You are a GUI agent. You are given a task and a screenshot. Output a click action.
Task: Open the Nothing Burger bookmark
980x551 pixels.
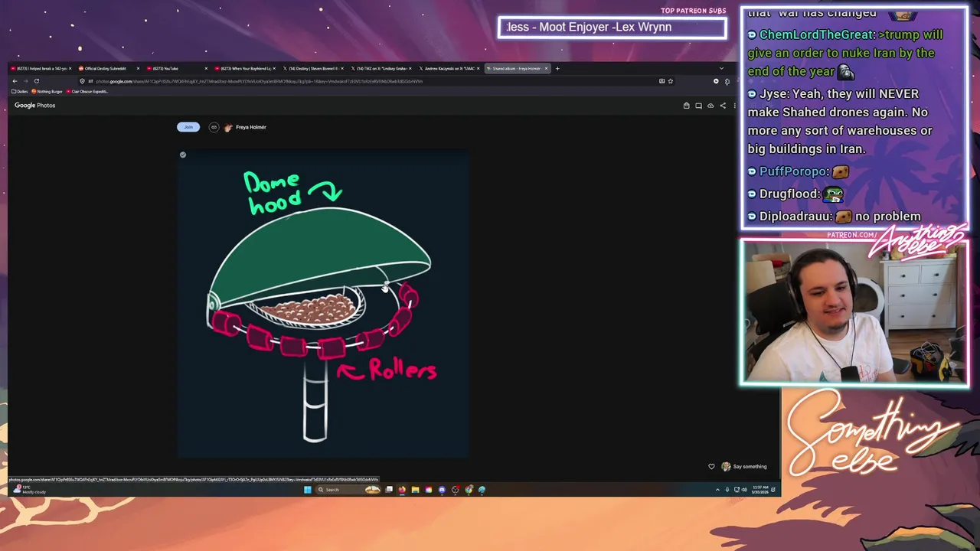47,92
